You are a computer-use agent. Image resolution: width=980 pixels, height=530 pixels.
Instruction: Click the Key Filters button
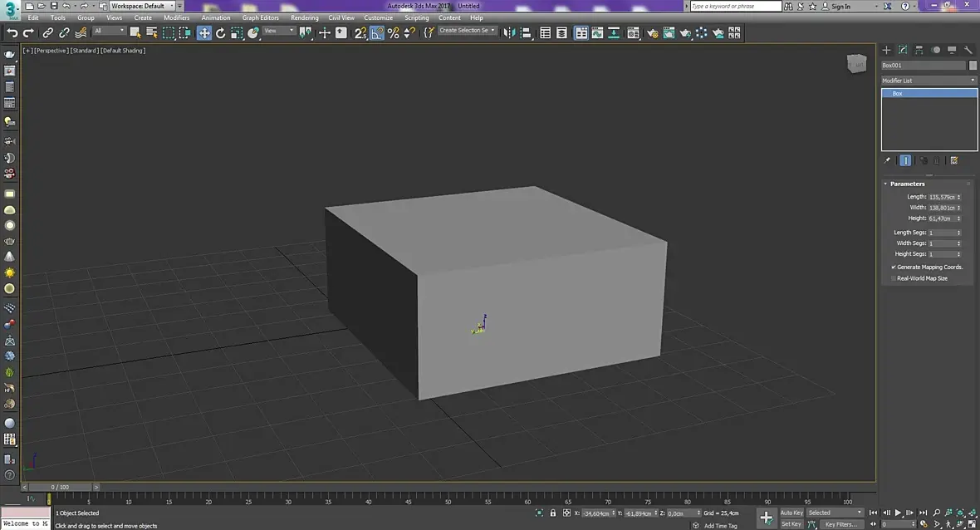click(x=840, y=524)
